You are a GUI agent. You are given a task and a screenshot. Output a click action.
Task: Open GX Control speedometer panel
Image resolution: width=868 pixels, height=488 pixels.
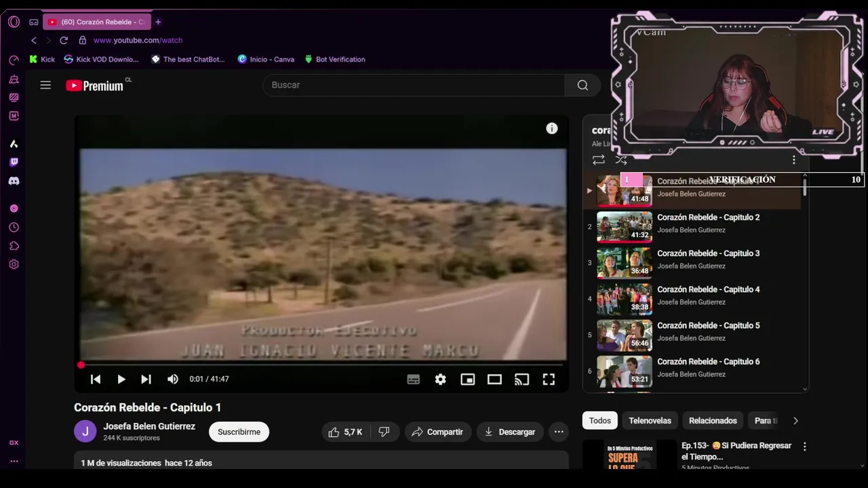tap(14, 60)
